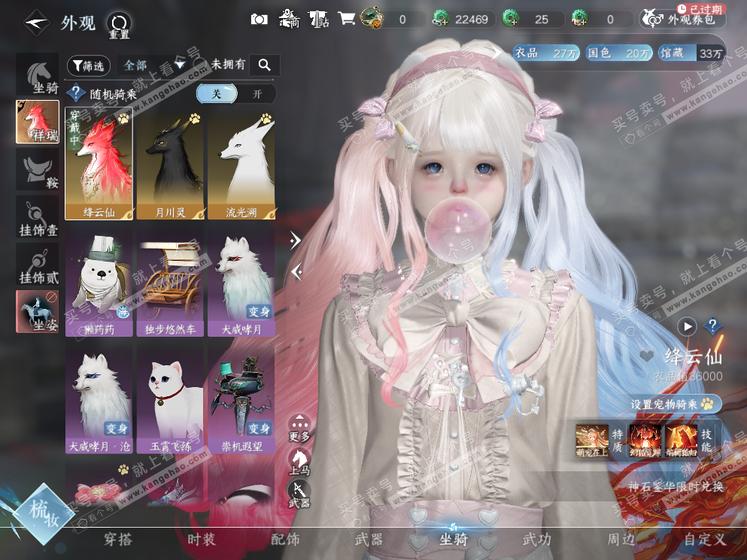Screen dimensions: 747x560
Task: Open the camera screenshot icon
Action: (x=260, y=19)
